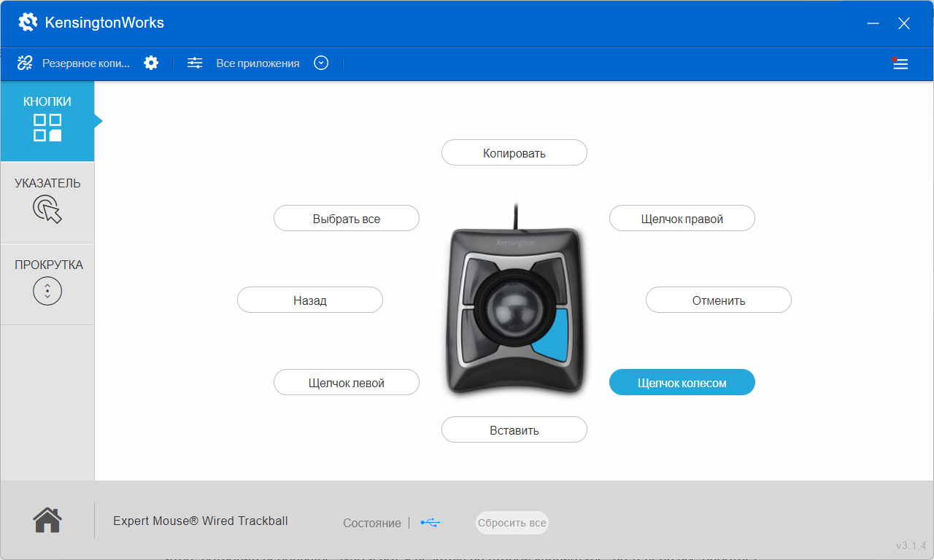
Task: Select the Отменить button assignment
Action: click(x=719, y=300)
